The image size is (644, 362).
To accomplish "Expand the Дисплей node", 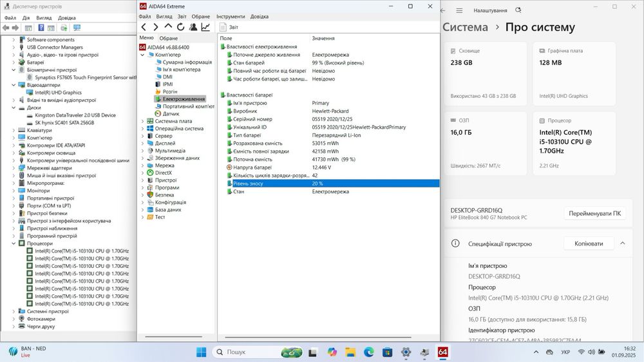I will pos(142,144).
